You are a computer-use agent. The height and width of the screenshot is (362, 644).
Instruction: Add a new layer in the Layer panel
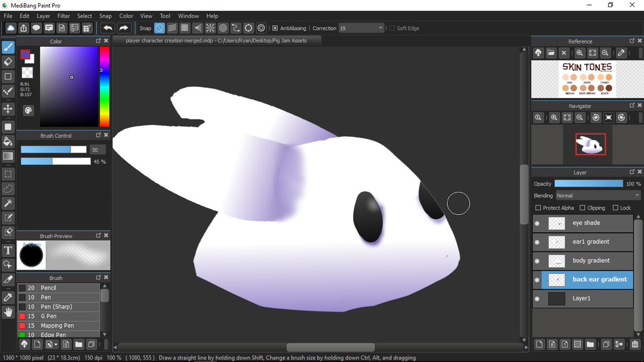(x=539, y=344)
